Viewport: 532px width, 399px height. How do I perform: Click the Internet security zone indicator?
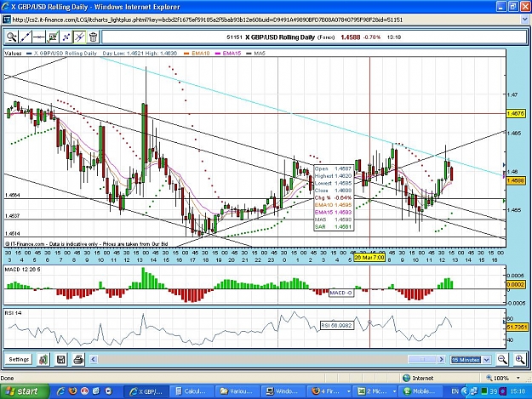418,378
